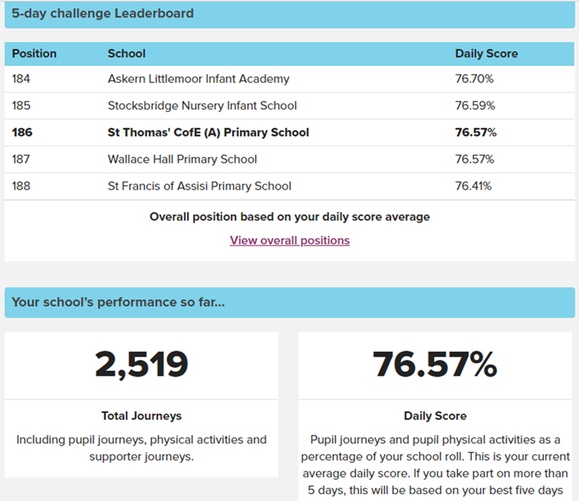Image resolution: width=579 pixels, height=501 pixels.
Task: Click the large 76.57% daily score figure
Action: (x=435, y=364)
